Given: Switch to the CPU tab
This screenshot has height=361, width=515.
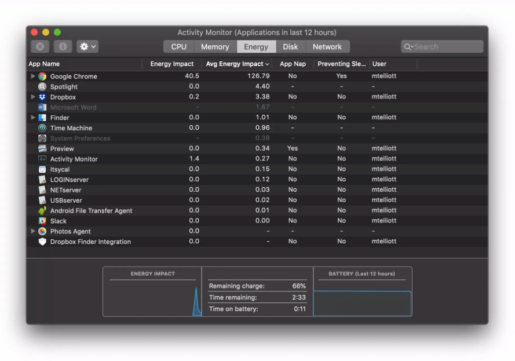Looking at the screenshot, I should (x=179, y=47).
